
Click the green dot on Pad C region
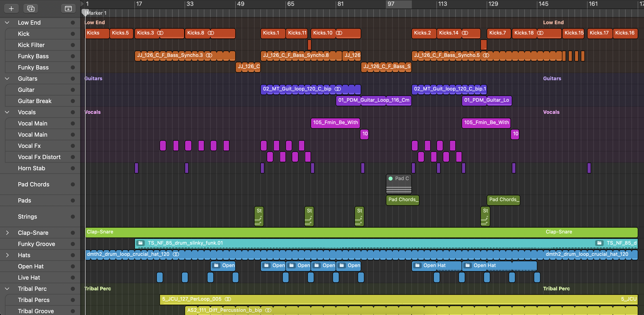click(390, 179)
